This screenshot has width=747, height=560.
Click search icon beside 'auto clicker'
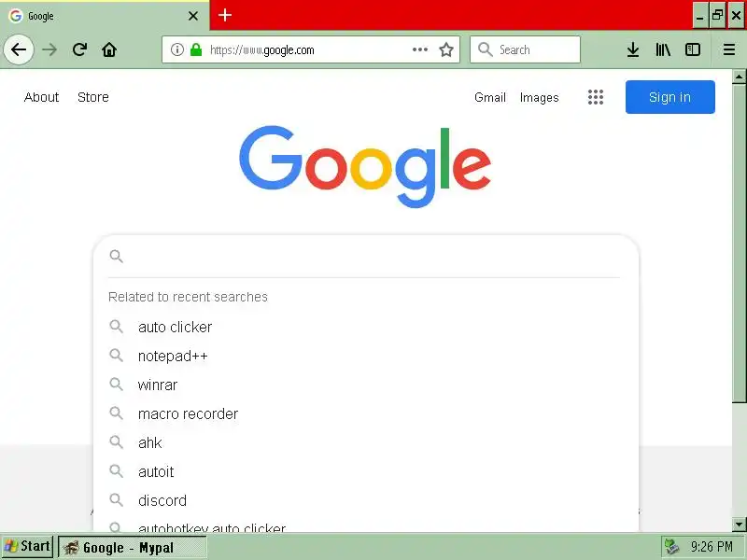tap(116, 326)
